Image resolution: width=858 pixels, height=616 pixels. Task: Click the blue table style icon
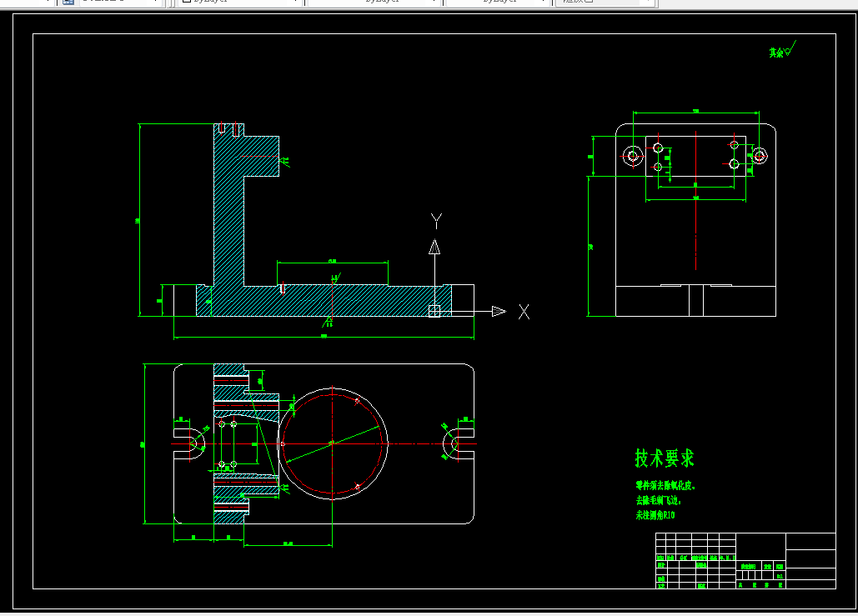tap(68, 2)
